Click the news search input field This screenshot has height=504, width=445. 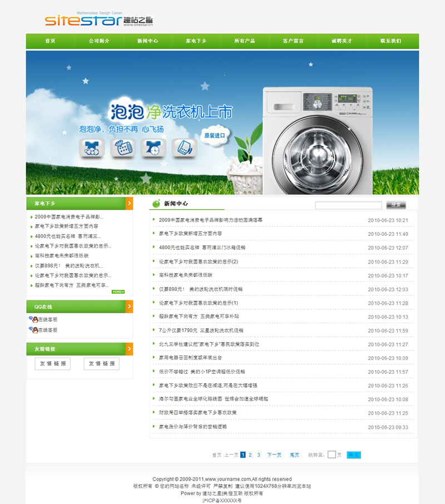(x=348, y=205)
